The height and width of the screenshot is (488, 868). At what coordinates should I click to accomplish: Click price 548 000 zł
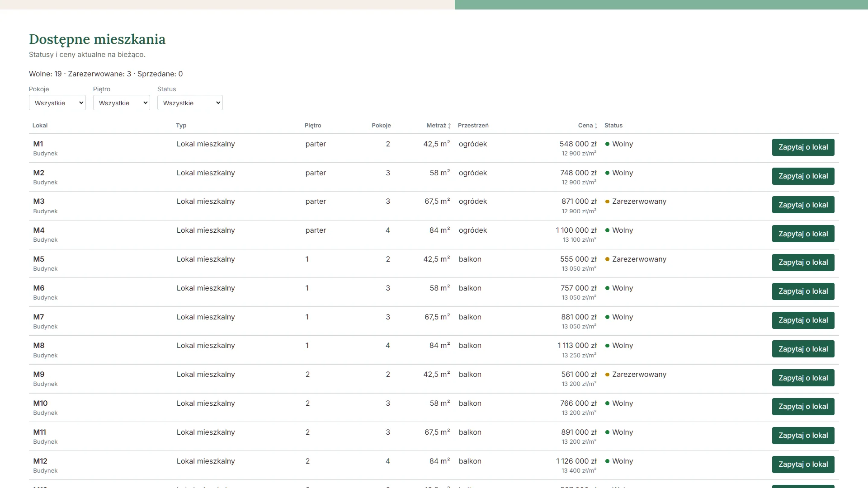[x=578, y=144]
